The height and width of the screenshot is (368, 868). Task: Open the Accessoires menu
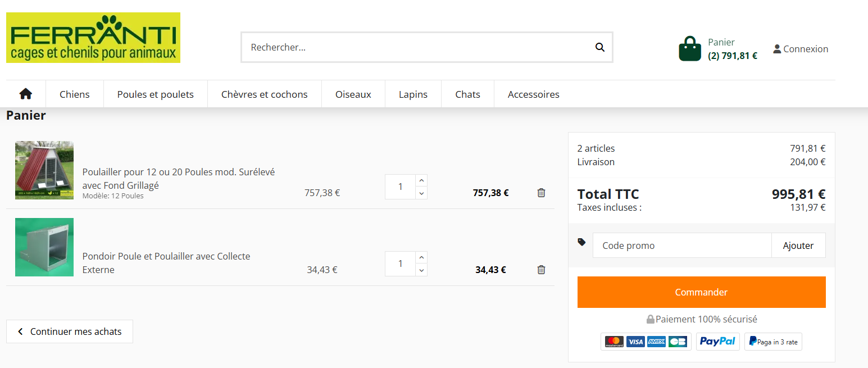click(534, 94)
